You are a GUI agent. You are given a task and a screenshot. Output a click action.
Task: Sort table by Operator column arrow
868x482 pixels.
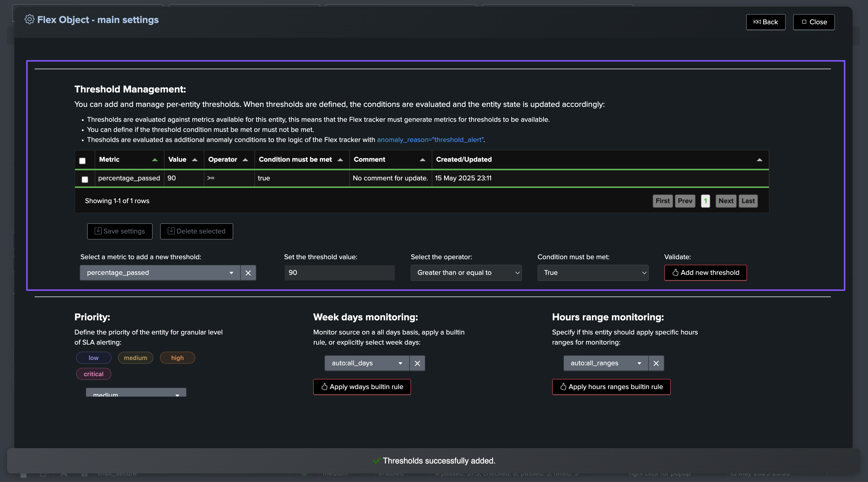pos(245,160)
